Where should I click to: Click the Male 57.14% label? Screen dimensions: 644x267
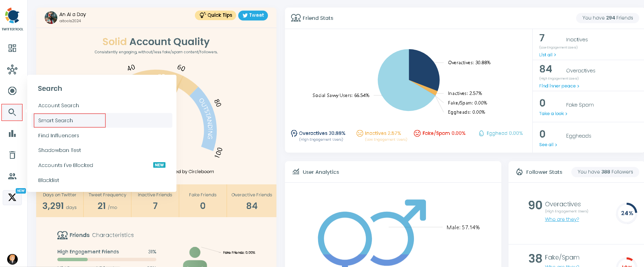point(463,227)
